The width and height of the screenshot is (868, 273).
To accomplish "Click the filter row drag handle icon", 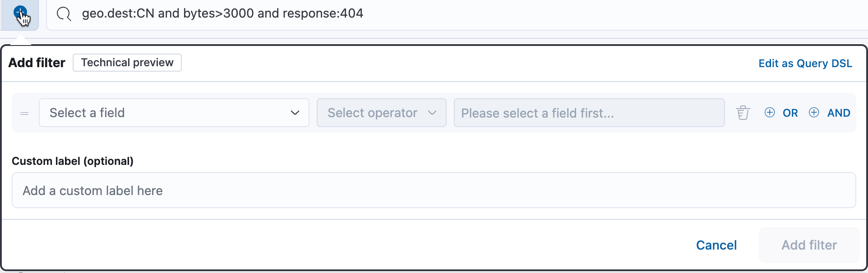I will coord(24,114).
